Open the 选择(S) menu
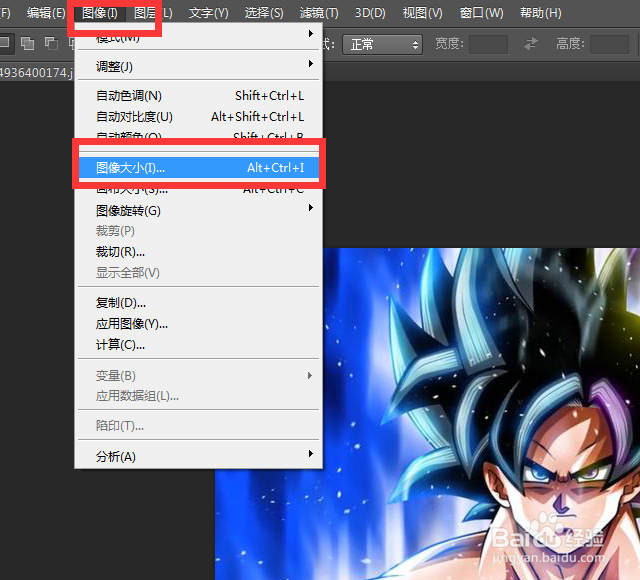Screen dimensions: 640x580 pos(264,13)
